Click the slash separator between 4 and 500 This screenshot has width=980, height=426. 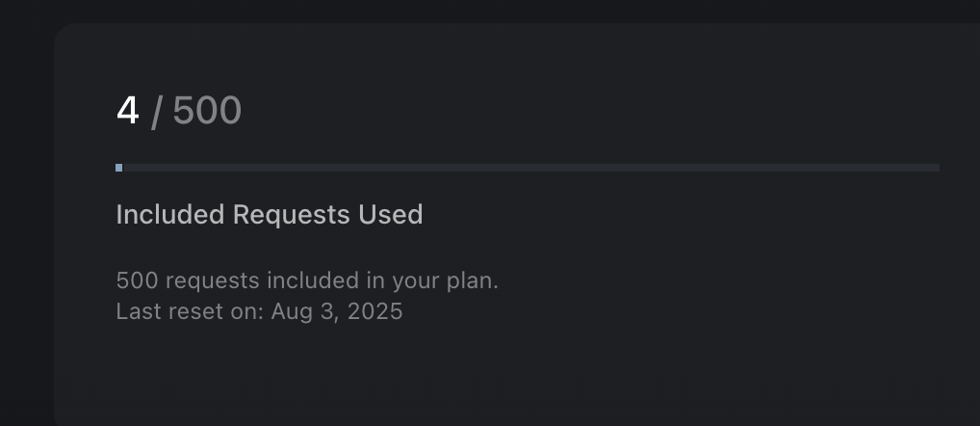[x=156, y=112]
